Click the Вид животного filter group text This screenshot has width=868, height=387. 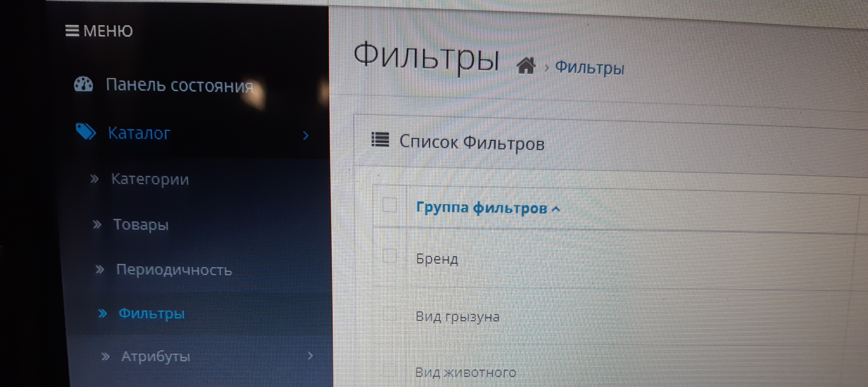(x=466, y=373)
